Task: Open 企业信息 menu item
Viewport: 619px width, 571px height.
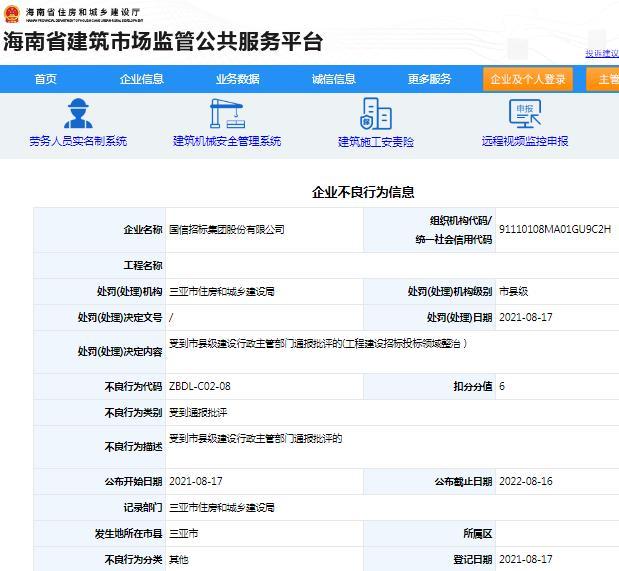Action: (141, 79)
